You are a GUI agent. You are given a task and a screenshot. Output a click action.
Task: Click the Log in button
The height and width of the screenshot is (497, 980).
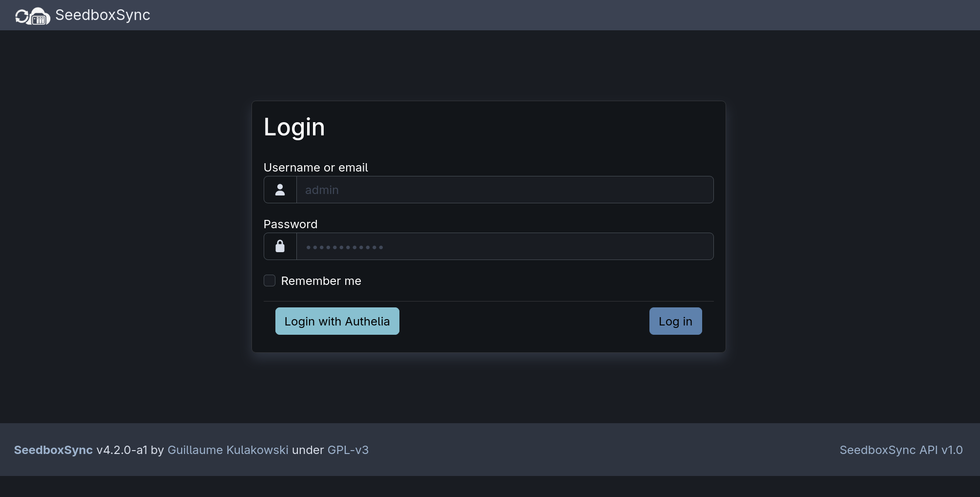click(675, 321)
